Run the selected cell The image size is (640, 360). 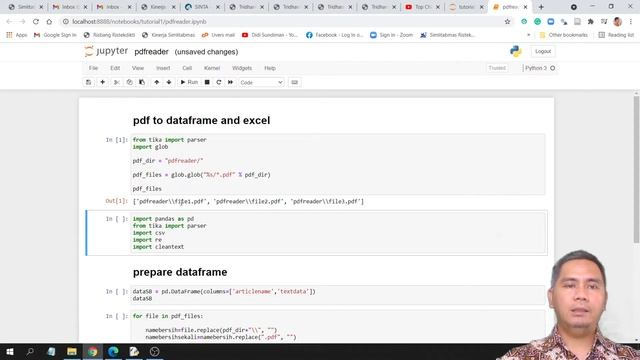point(189,82)
